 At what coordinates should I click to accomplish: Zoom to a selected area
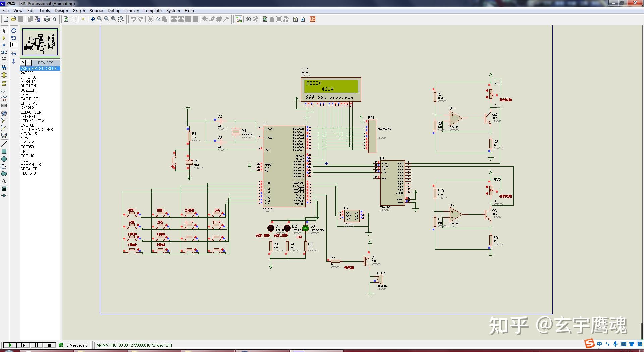(121, 19)
